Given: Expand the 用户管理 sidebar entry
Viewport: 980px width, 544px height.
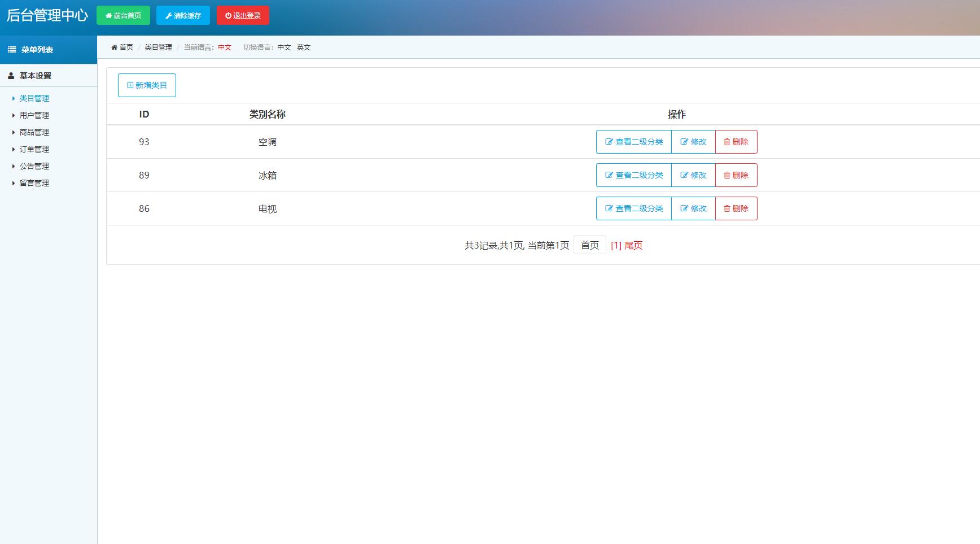Looking at the screenshot, I should (x=34, y=115).
